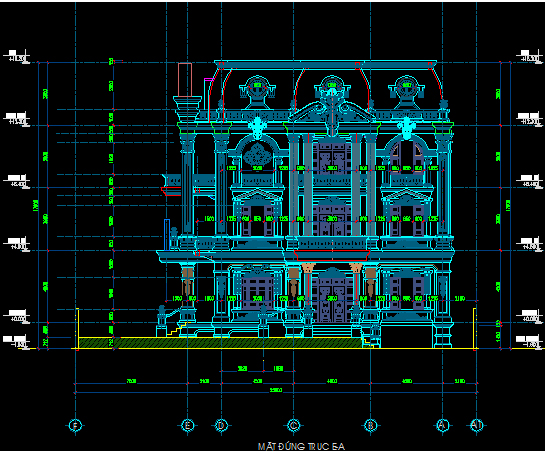Viewport: 545px width, 454px height.
Task: Select the right roof dormer round window
Action: pos(407,87)
